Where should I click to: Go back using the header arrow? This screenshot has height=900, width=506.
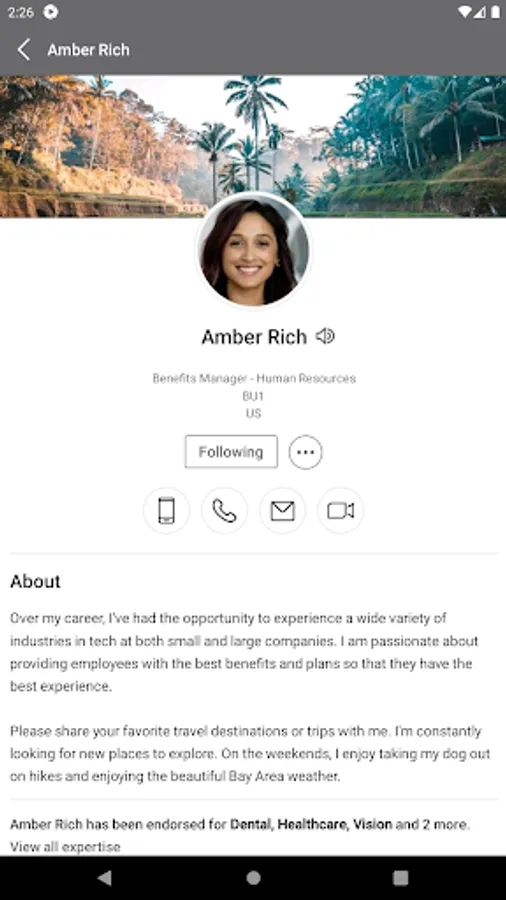(24, 50)
